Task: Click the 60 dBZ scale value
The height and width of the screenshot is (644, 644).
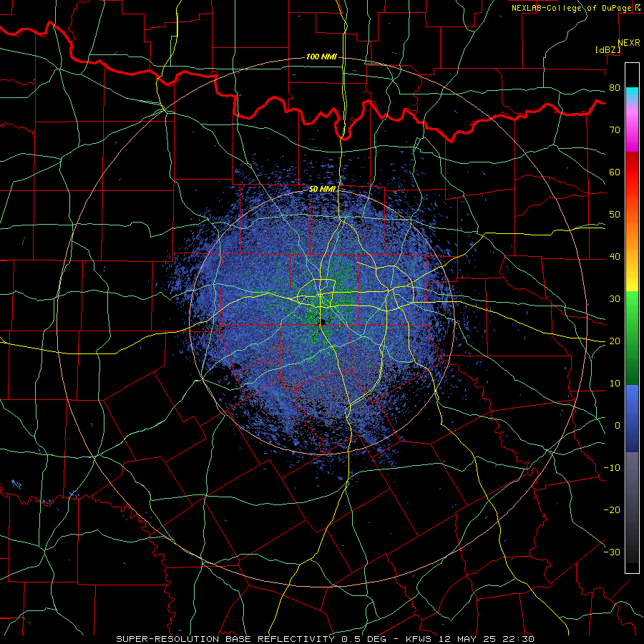Action: tap(615, 172)
